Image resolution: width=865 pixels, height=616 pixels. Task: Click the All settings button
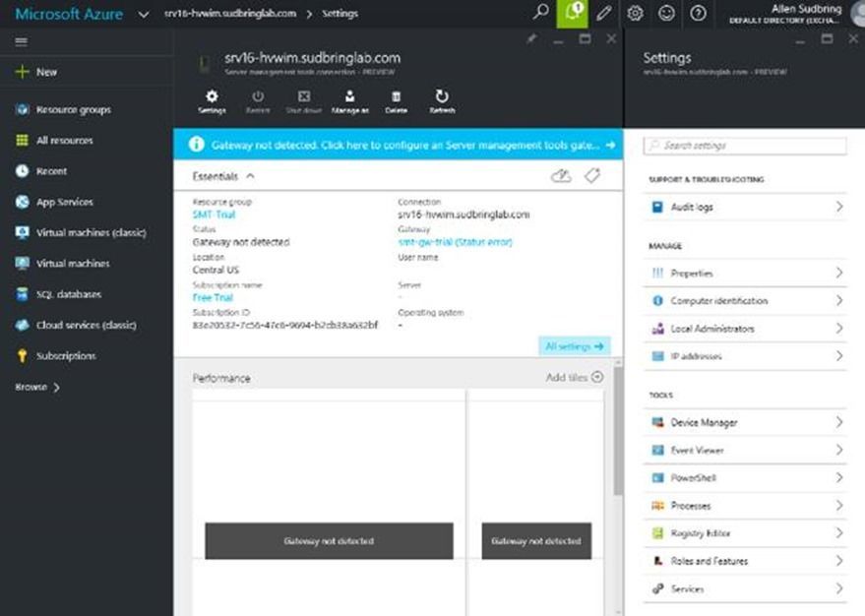(x=575, y=346)
